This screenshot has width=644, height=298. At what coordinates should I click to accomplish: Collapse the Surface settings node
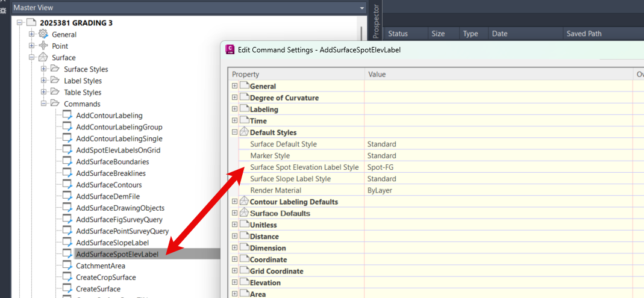tap(31, 57)
